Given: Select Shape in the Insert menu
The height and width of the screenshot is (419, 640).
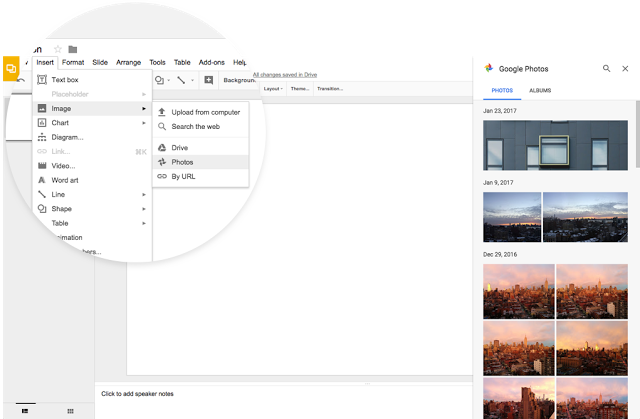Looking at the screenshot, I should click(x=92, y=208).
